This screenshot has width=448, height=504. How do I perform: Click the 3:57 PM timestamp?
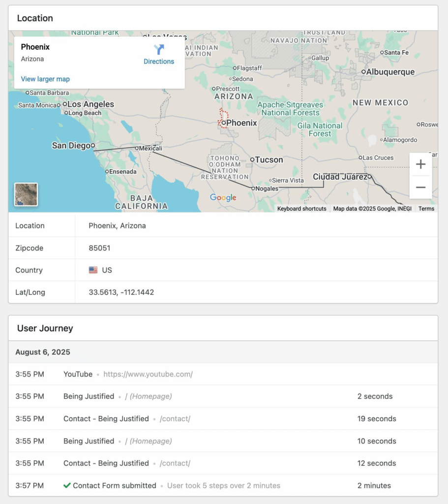[x=30, y=485]
